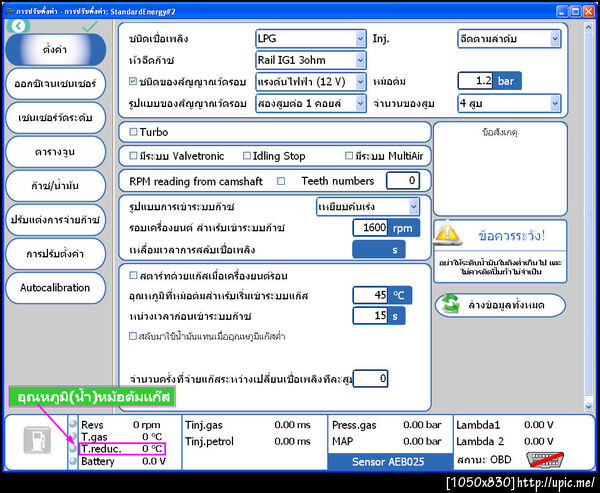Click the 1600 rpm switchover field
The width and height of the screenshot is (600, 493).
click(370, 228)
